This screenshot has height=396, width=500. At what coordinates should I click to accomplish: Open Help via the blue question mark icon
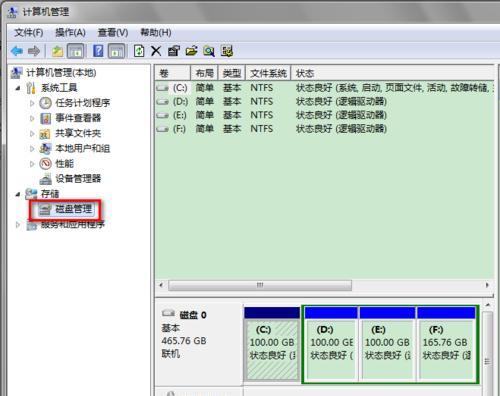pyautogui.click(x=98, y=51)
